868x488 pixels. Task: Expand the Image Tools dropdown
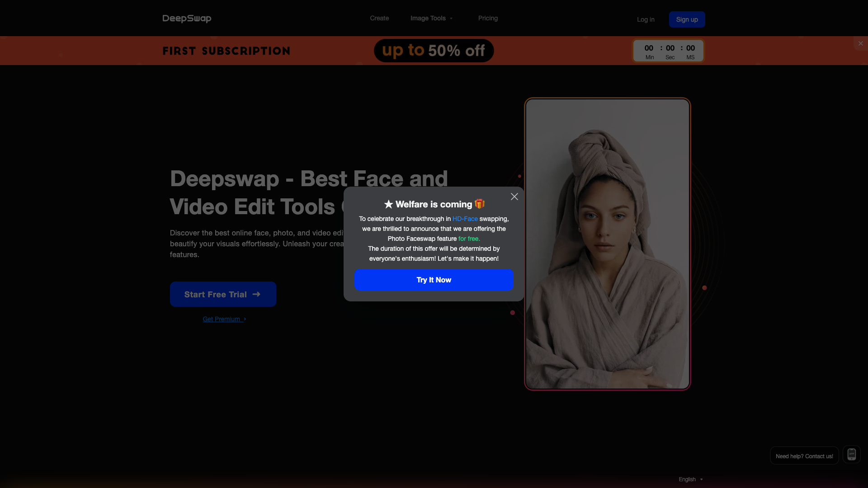click(x=432, y=18)
